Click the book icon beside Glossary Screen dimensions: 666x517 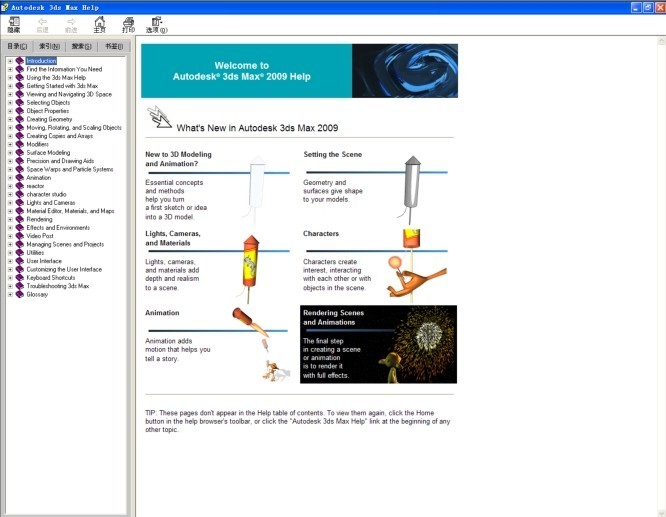point(20,294)
